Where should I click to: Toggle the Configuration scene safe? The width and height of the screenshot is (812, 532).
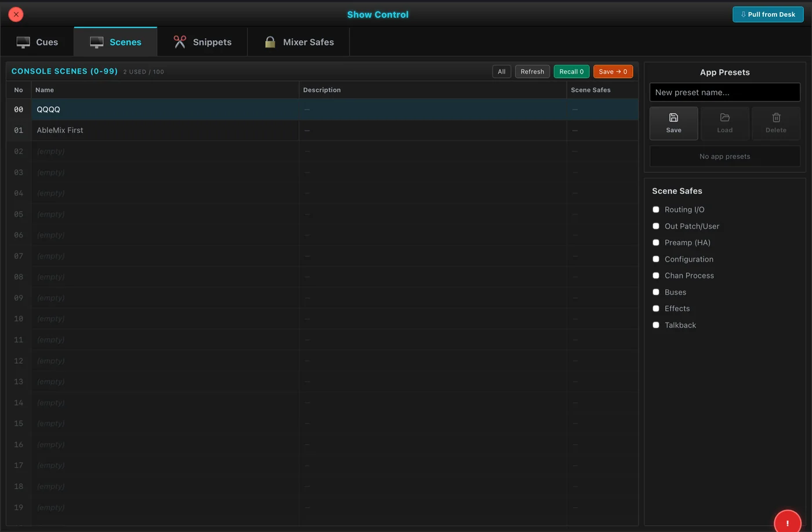tap(656, 259)
